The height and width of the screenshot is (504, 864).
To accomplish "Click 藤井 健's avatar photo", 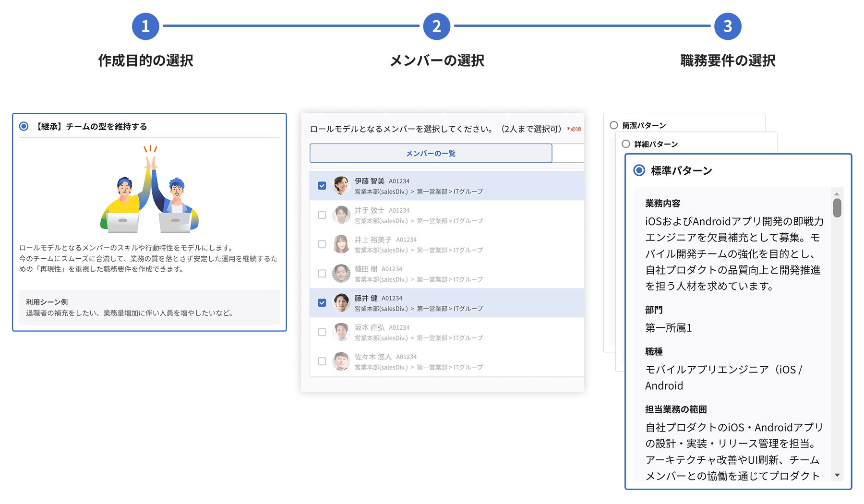I will click(x=341, y=303).
